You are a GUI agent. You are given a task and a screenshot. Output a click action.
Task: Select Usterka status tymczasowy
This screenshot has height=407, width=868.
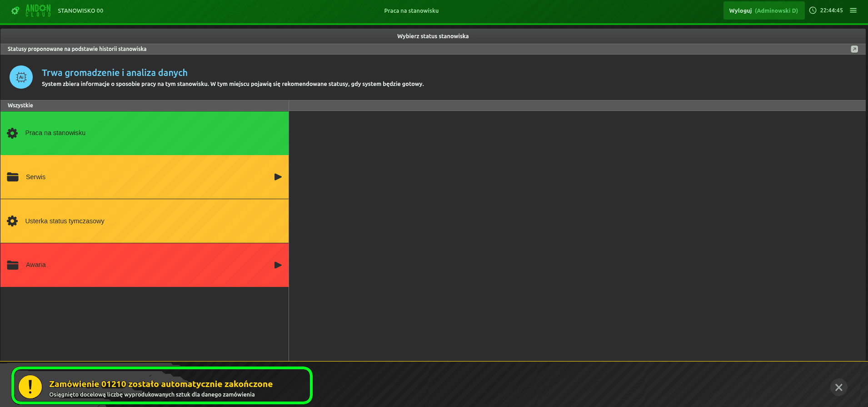[x=145, y=221]
